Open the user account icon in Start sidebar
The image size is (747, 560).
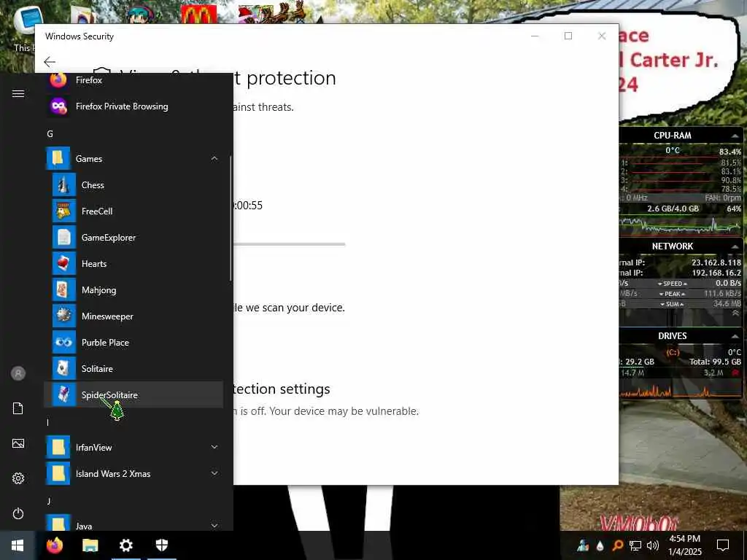coord(18,373)
